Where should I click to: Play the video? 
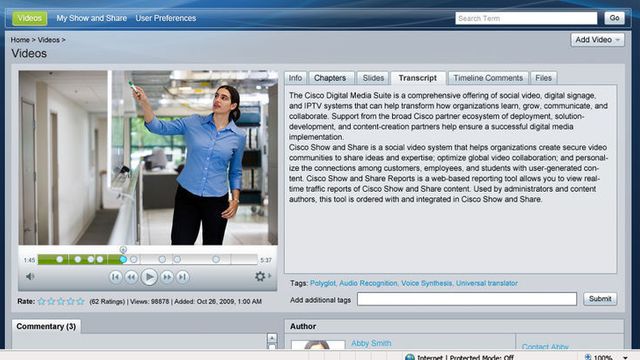[x=149, y=277]
